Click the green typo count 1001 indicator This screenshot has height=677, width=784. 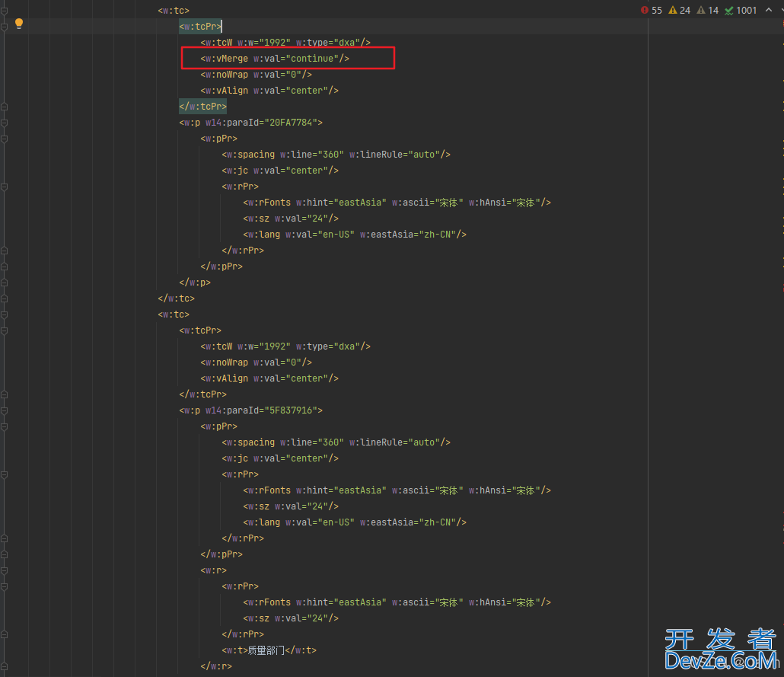click(x=741, y=11)
